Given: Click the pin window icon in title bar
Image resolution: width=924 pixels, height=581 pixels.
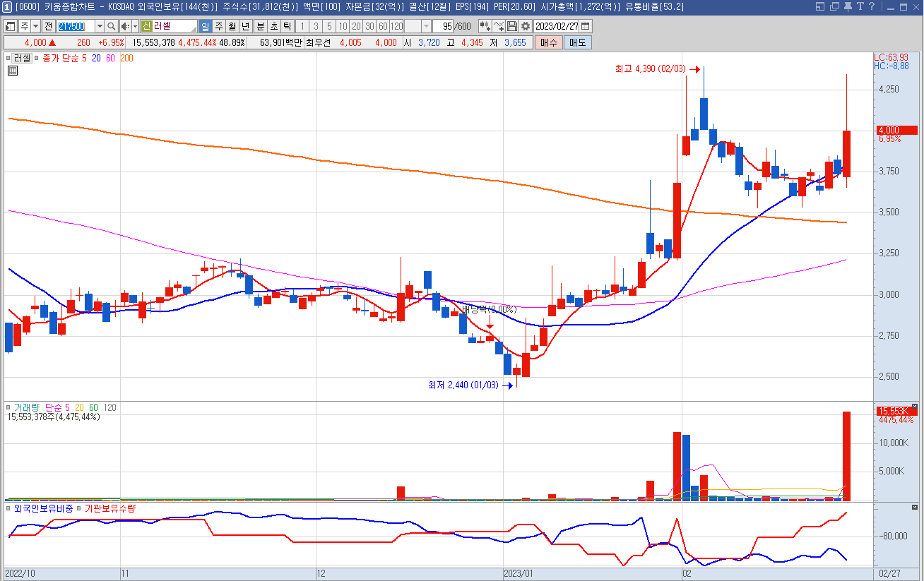Looking at the screenshot, I should pyautogui.click(x=848, y=6).
